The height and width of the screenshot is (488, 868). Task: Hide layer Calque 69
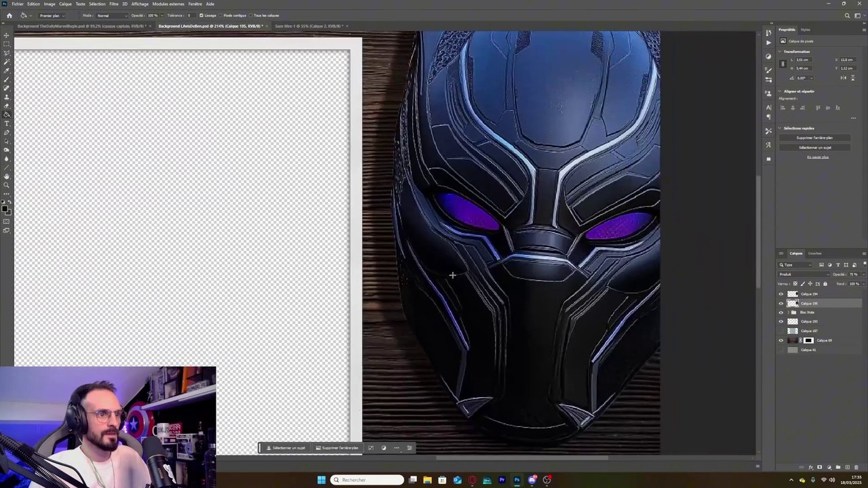(x=781, y=340)
